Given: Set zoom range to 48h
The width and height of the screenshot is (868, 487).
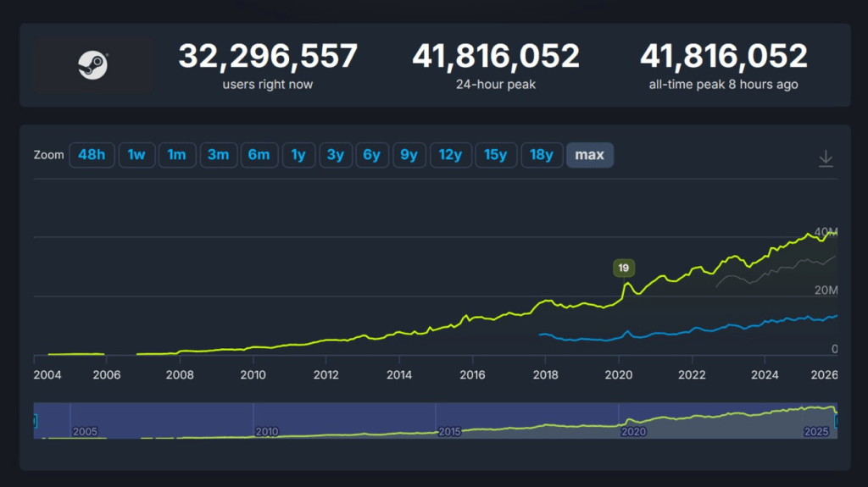Looking at the screenshot, I should pos(92,155).
